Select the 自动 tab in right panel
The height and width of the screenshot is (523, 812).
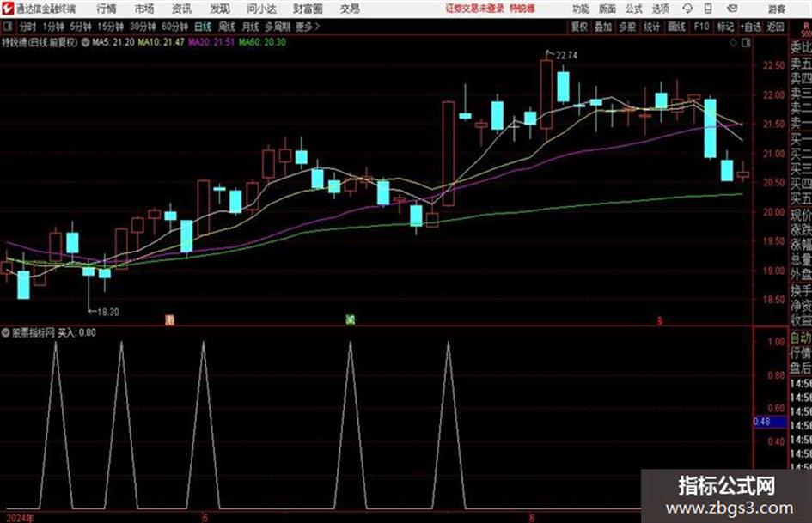[801, 338]
